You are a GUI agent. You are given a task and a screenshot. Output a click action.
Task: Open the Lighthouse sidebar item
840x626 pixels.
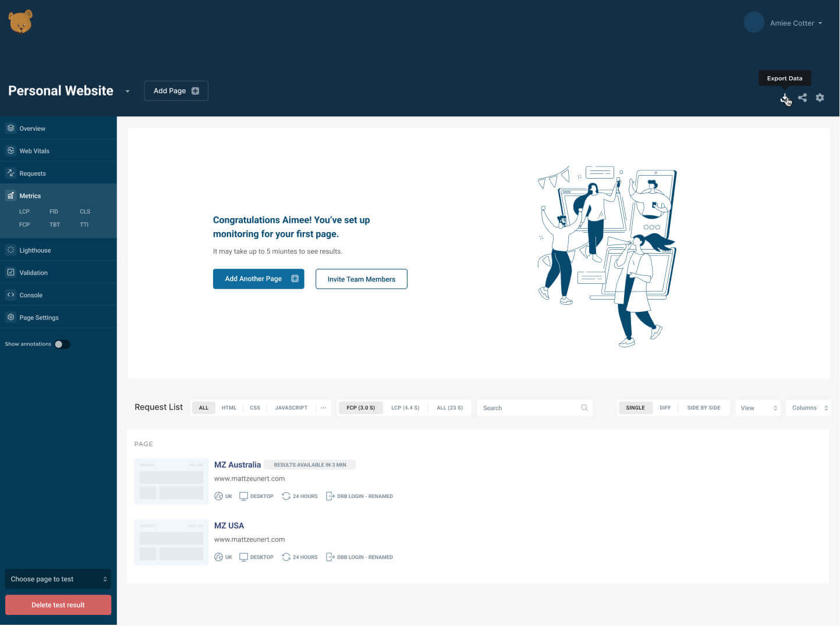click(x=58, y=250)
